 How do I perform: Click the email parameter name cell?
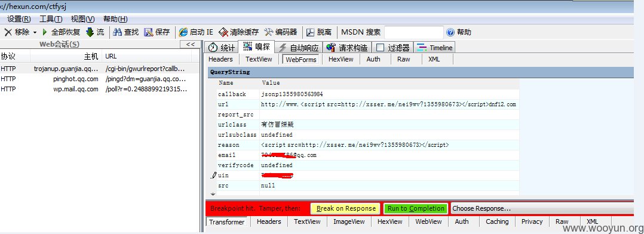point(237,155)
